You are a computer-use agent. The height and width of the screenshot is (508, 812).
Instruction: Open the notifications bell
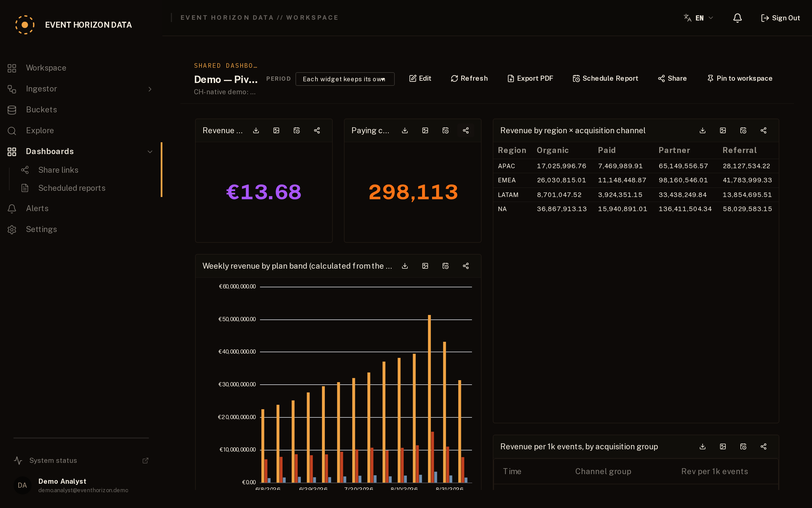tap(737, 18)
